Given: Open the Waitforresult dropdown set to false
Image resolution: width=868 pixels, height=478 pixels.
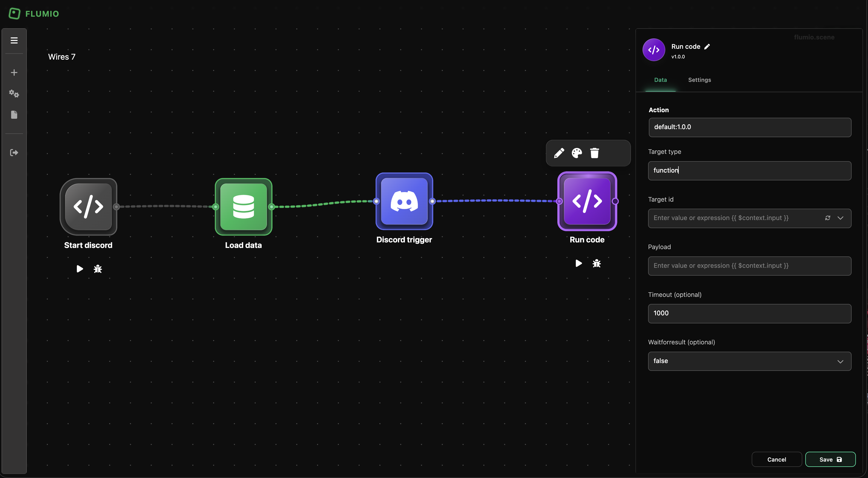Looking at the screenshot, I should (x=749, y=361).
